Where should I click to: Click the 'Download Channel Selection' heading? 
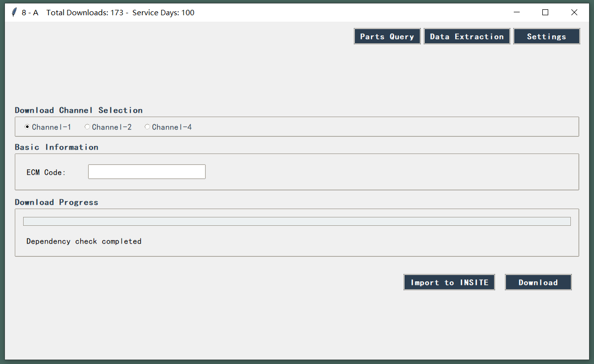pyautogui.click(x=79, y=110)
